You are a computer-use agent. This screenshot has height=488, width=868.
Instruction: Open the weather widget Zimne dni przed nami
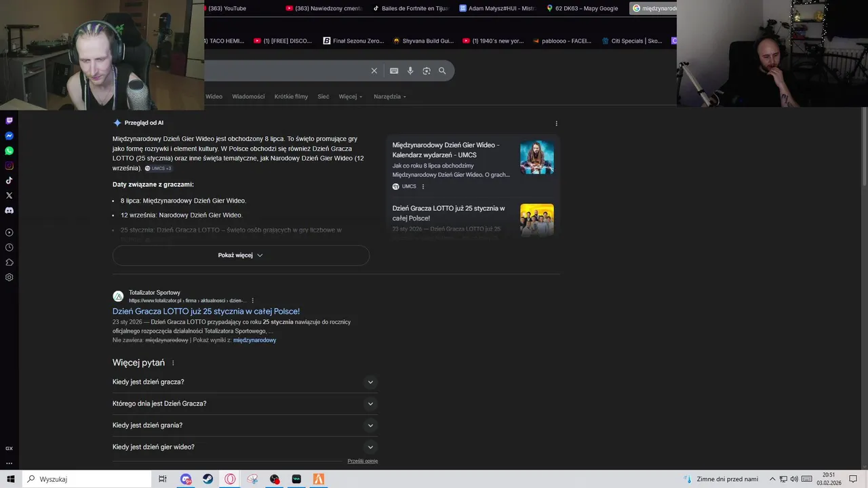pyautogui.click(x=721, y=479)
